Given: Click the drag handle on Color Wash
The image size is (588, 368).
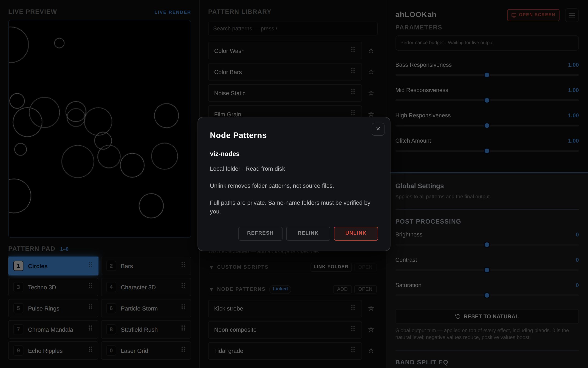Looking at the screenshot, I should (x=353, y=49).
